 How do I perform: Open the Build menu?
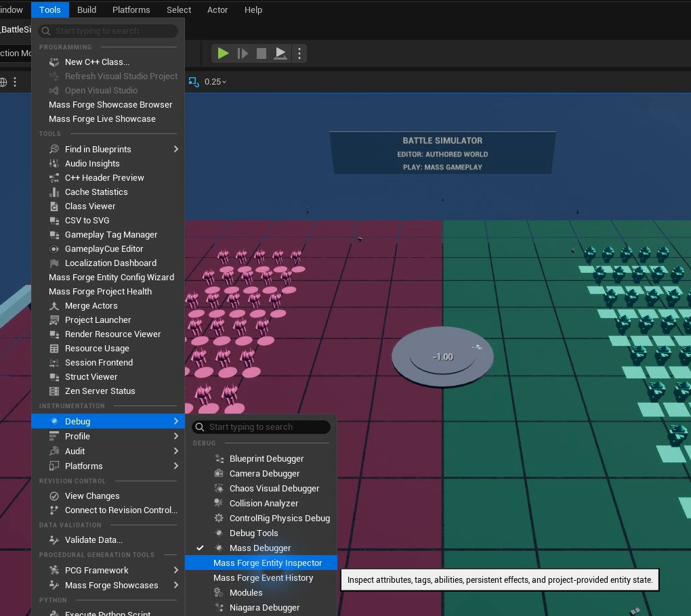click(x=87, y=9)
